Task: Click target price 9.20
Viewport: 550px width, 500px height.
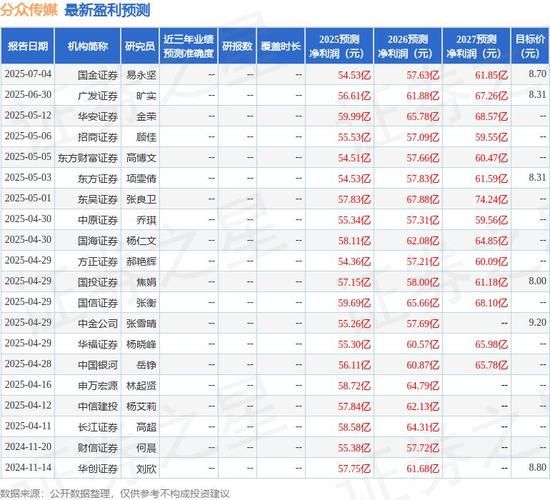Action: (537, 322)
